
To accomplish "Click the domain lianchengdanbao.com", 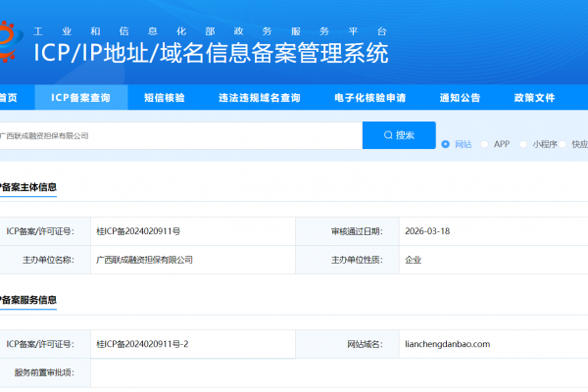I will tap(448, 344).
